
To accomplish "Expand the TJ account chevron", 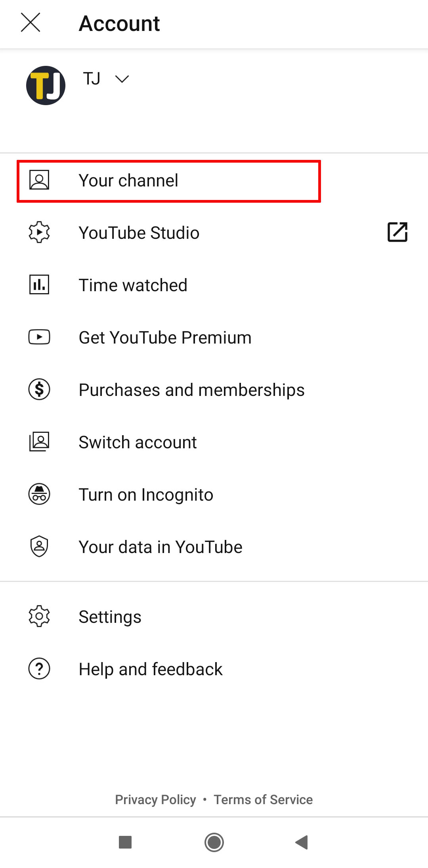I will click(x=122, y=79).
